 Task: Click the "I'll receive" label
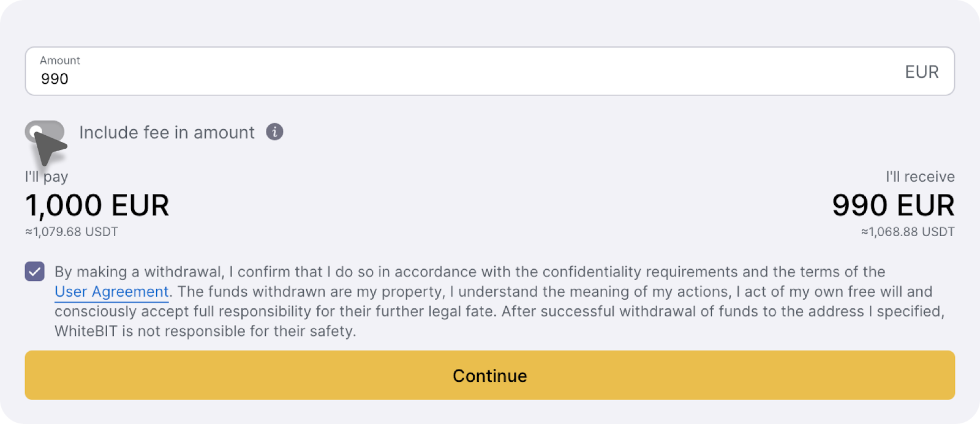920,177
